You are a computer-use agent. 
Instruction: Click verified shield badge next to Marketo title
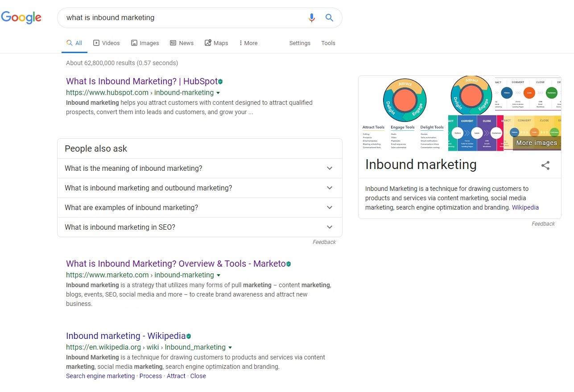[289, 264]
